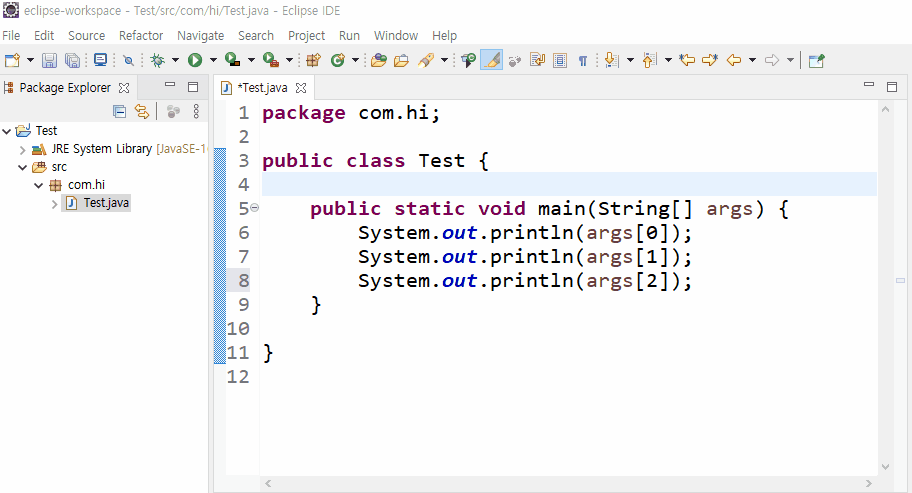Go back with the yellow left arrow
Screen dimensions: 912x493
(x=734, y=60)
